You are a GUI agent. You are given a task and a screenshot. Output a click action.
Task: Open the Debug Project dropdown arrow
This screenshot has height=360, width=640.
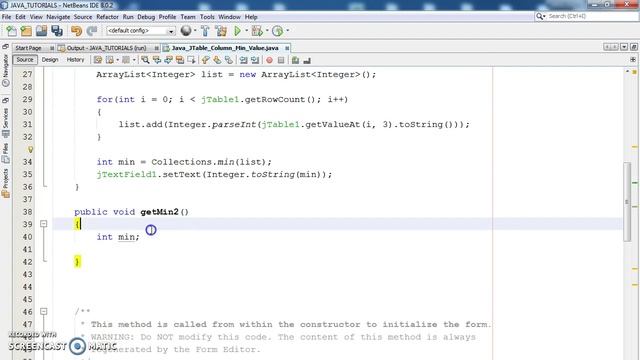tap(267, 31)
